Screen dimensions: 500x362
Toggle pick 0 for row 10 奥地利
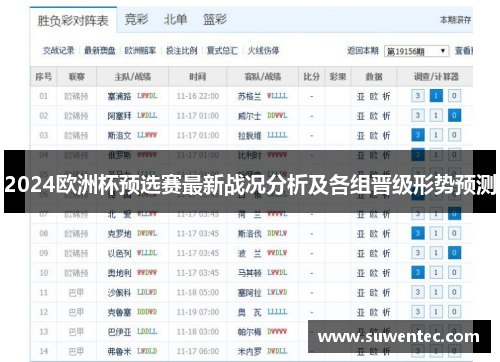[454, 273]
